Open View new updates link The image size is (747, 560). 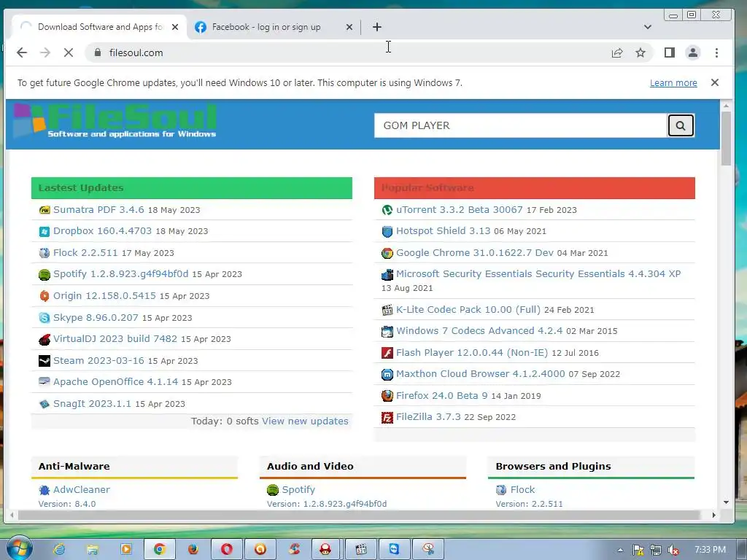pos(305,421)
